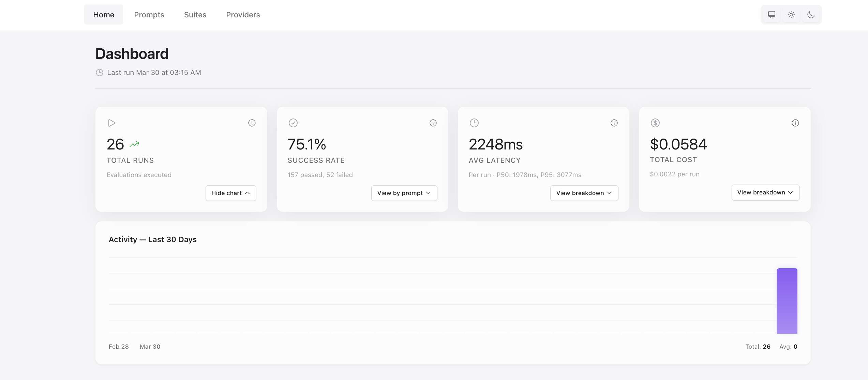Select the Home navigation button
Viewport: 868px width, 380px height.
click(x=103, y=15)
